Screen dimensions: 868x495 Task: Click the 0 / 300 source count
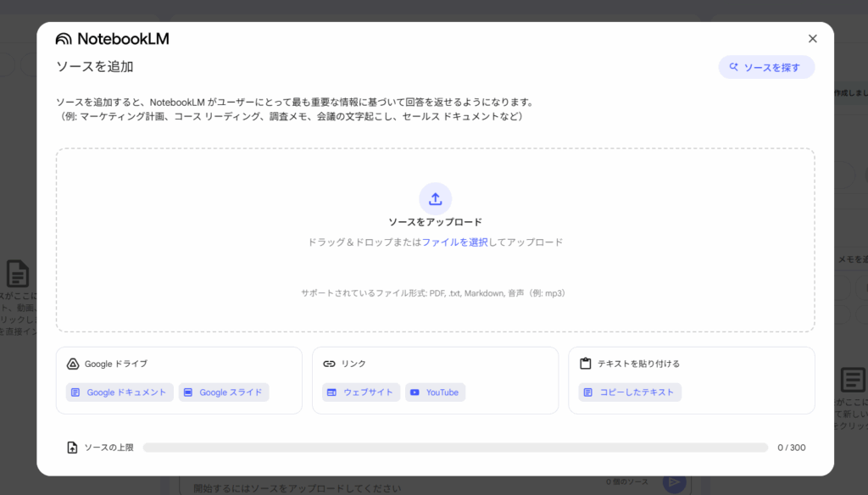[792, 448]
